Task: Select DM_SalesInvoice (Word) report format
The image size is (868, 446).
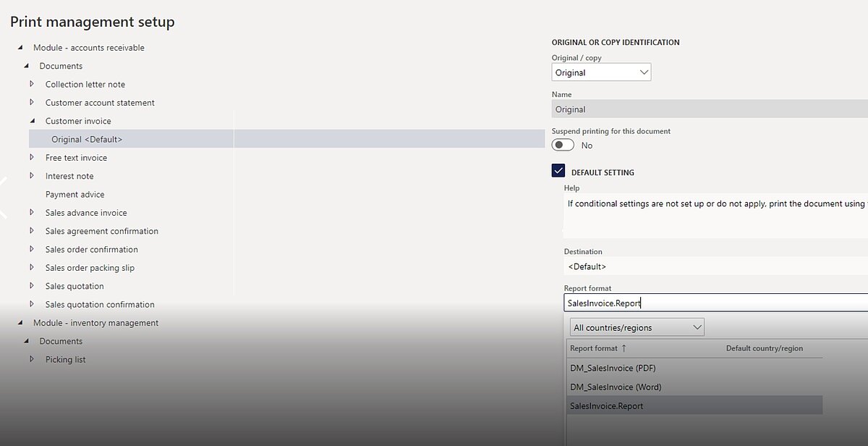Action: 616,387
